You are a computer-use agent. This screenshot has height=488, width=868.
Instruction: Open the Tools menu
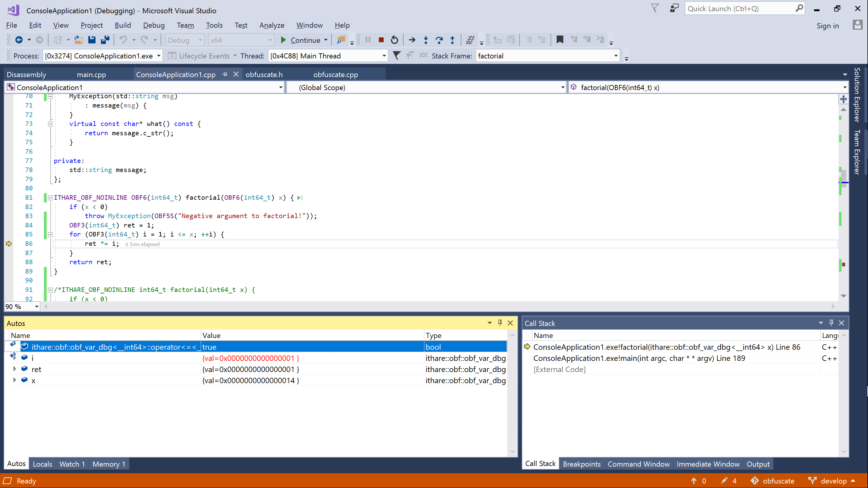[x=214, y=25]
